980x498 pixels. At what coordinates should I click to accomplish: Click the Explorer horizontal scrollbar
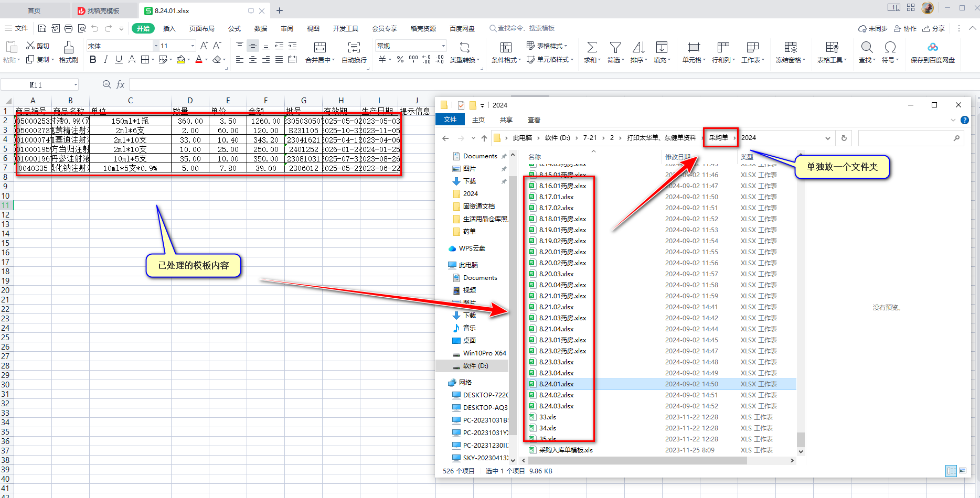click(638, 460)
